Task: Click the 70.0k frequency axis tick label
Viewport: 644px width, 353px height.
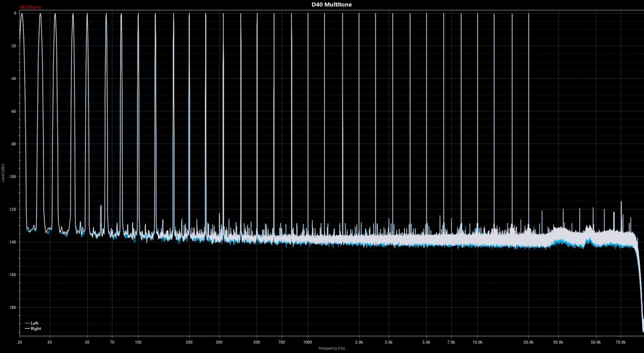Action: (x=621, y=342)
